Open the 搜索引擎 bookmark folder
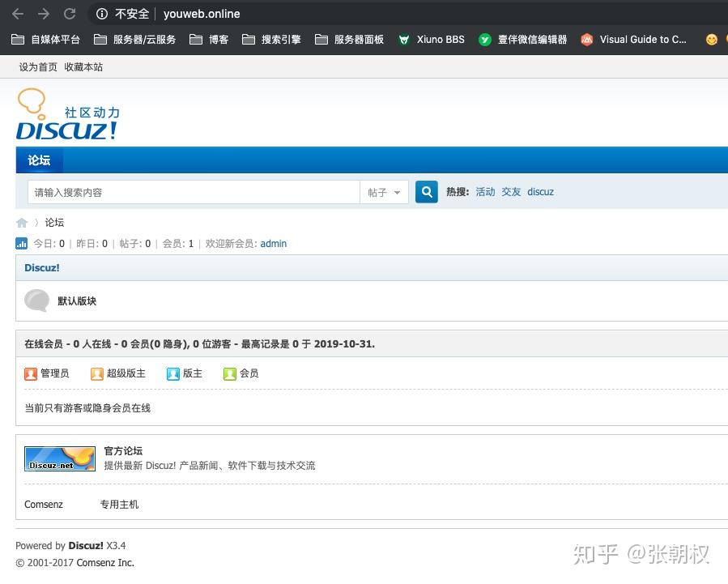Image resolution: width=728 pixels, height=584 pixels. click(x=271, y=40)
